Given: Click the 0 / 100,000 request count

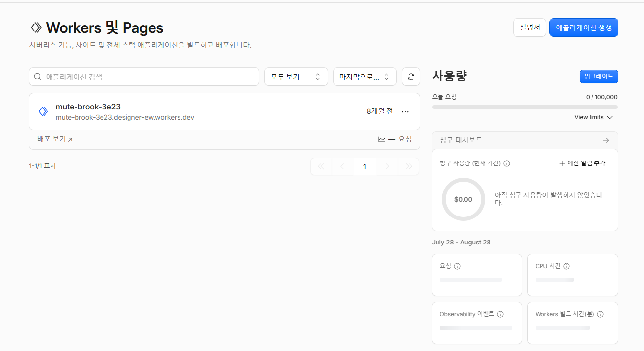Looking at the screenshot, I should 602,97.
